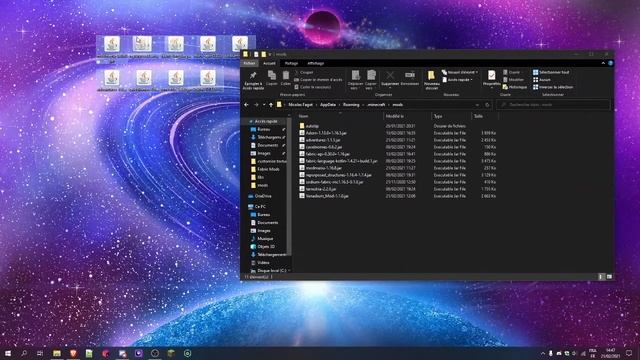Image resolution: width=640 pixels, height=360 pixels.
Task: Click in the search box for the mods folder
Action: click(x=553, y=105)
